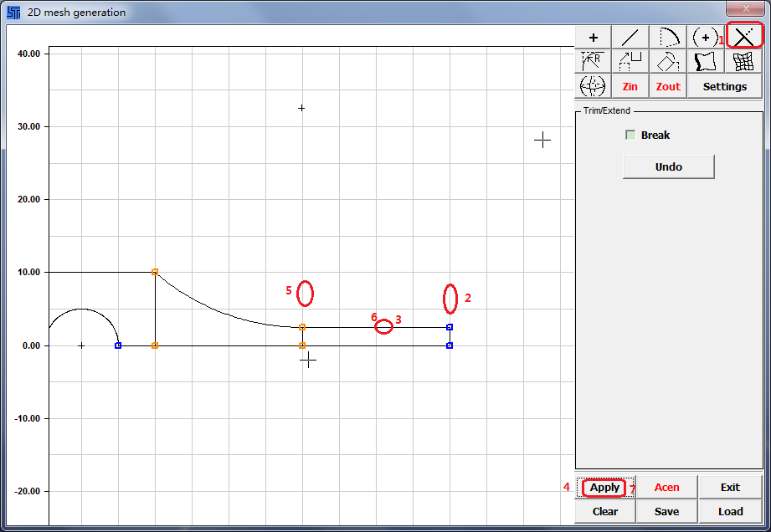
Task: Load a geometry with Load button
Action: pos(730,511)
